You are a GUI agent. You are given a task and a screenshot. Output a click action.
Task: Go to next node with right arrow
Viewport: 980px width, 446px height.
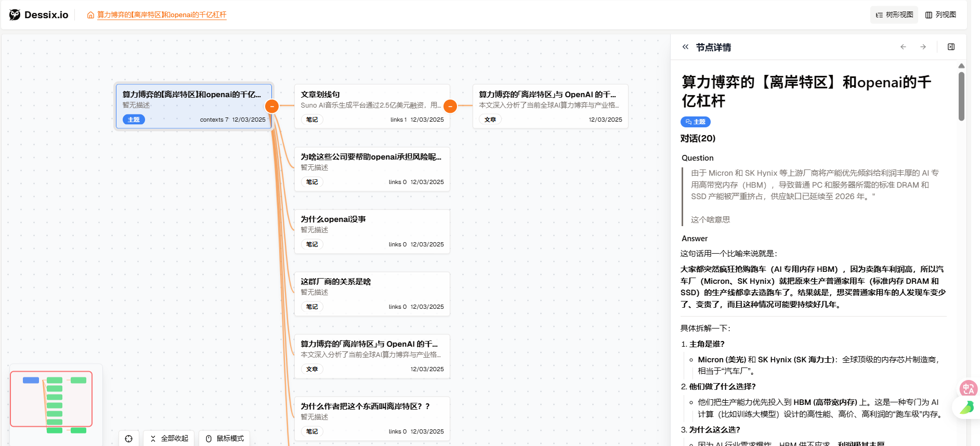click(x=923, y=47)
